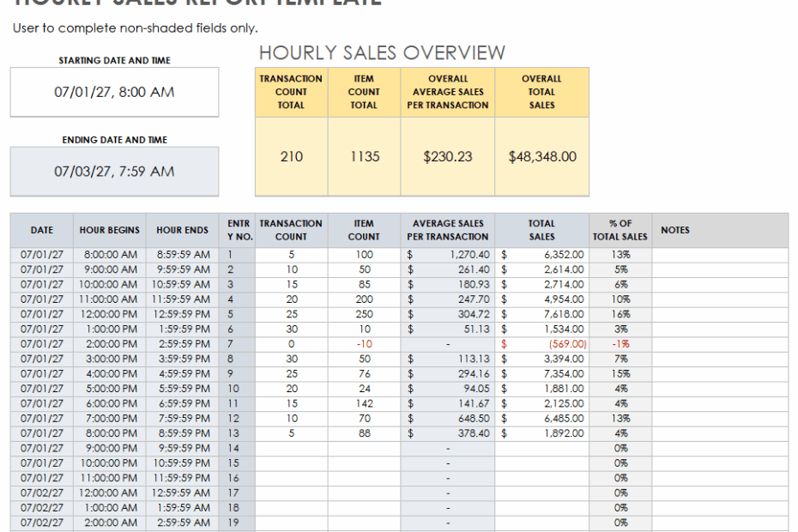
Task: Select the red item count of -10
Action: [x=364, y=343]
